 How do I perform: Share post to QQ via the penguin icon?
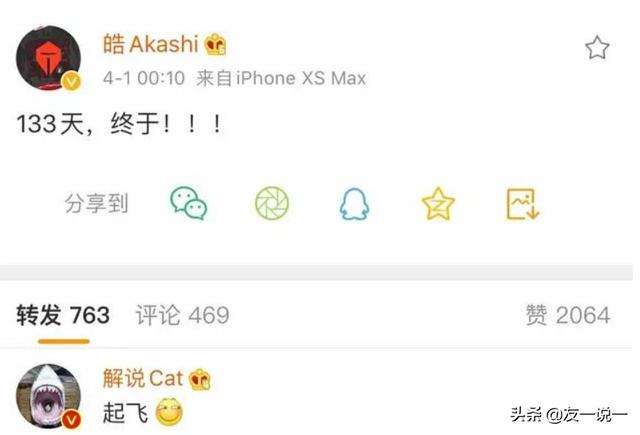355,204
